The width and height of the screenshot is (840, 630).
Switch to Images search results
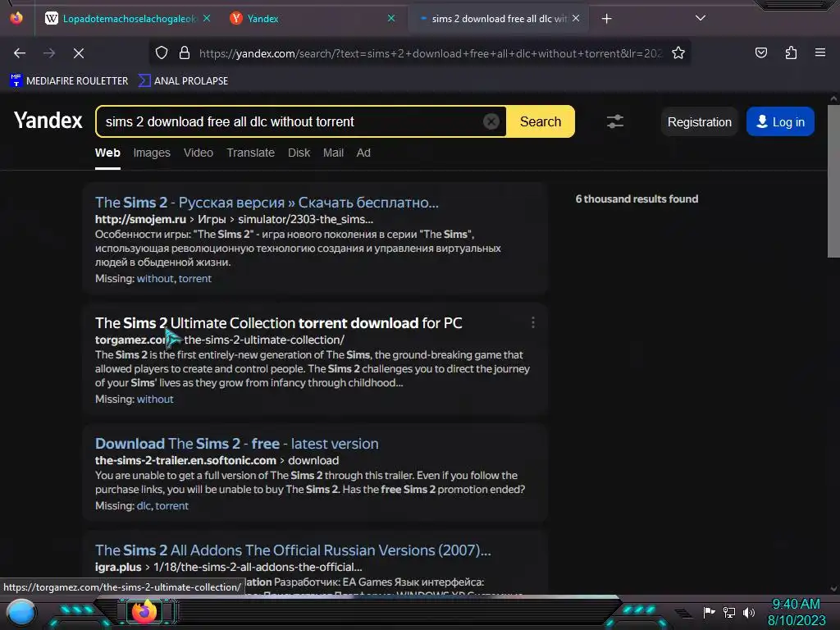point(152,153)
